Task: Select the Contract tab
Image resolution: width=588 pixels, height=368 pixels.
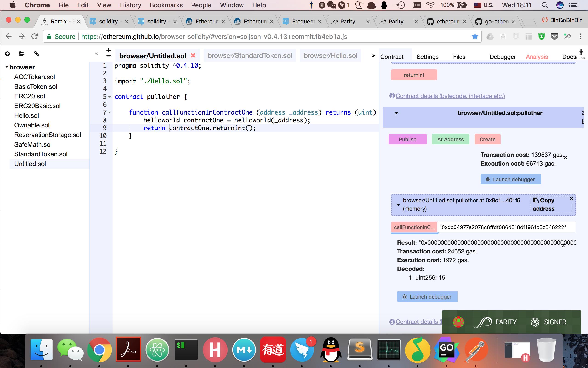Action: 392,57
